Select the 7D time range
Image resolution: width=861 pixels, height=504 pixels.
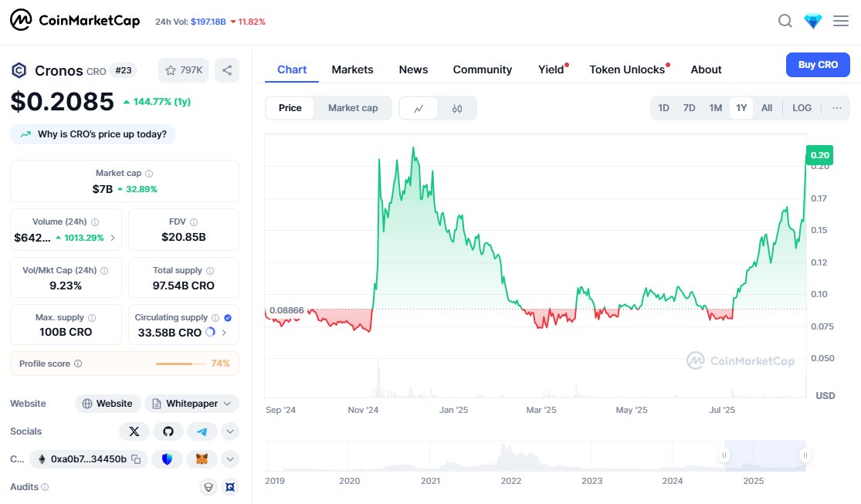tap(689, 108)
